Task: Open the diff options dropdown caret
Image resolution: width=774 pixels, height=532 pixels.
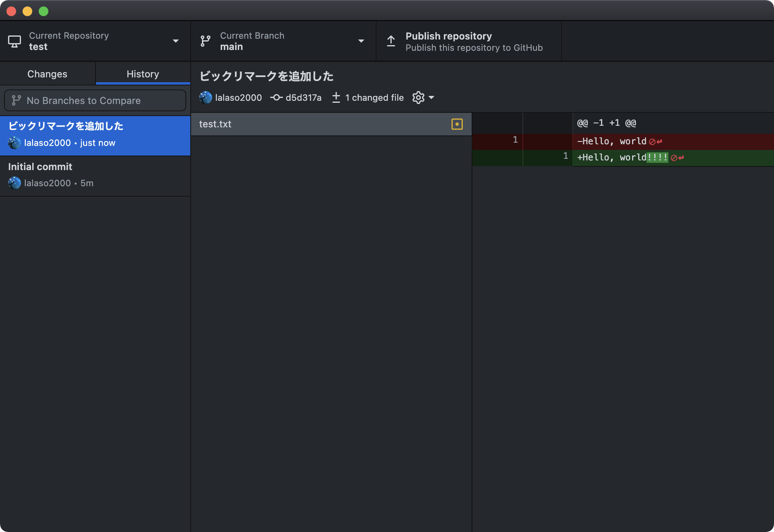Action: point(431,98)
